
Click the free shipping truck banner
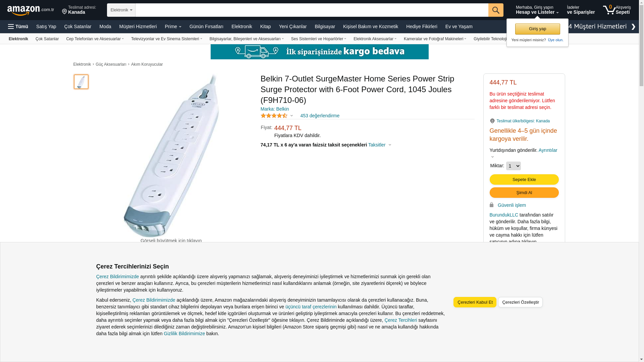(319, 52)
